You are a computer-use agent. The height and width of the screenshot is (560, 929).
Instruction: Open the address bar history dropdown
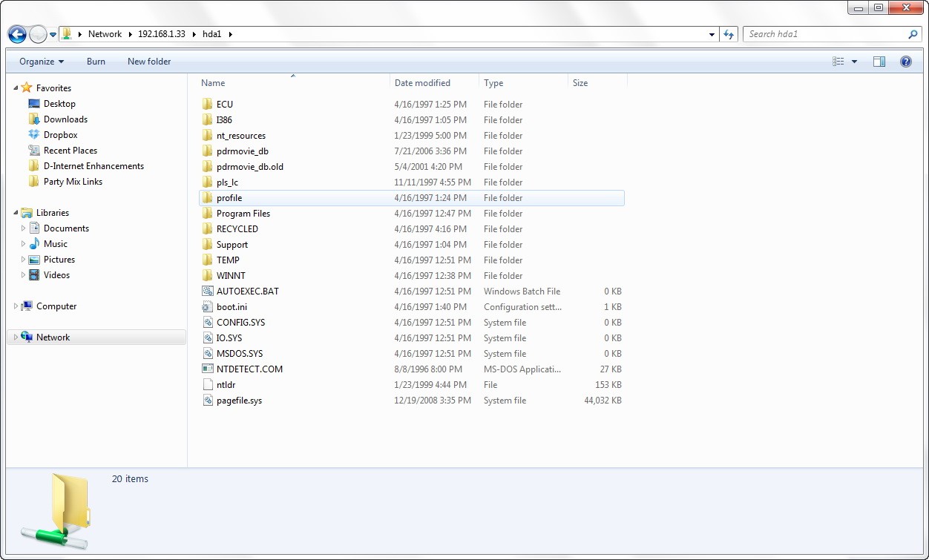click(712, 34)
